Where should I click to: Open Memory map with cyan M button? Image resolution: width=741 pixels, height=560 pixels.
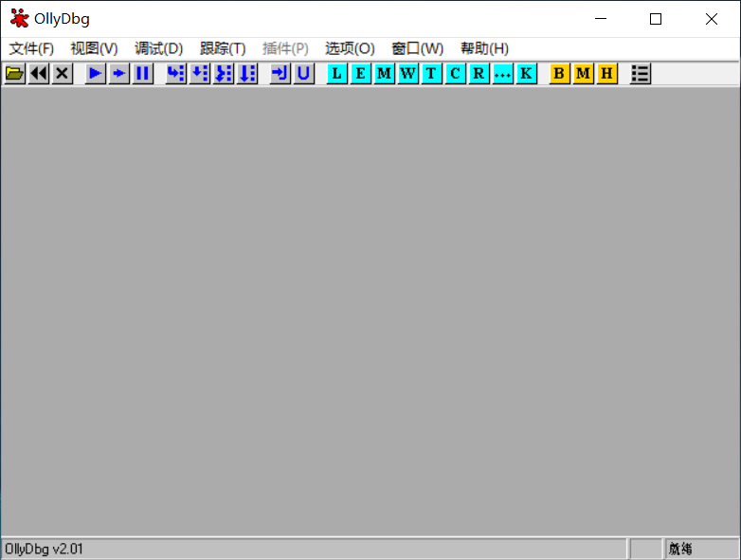[x=385, y=74]
